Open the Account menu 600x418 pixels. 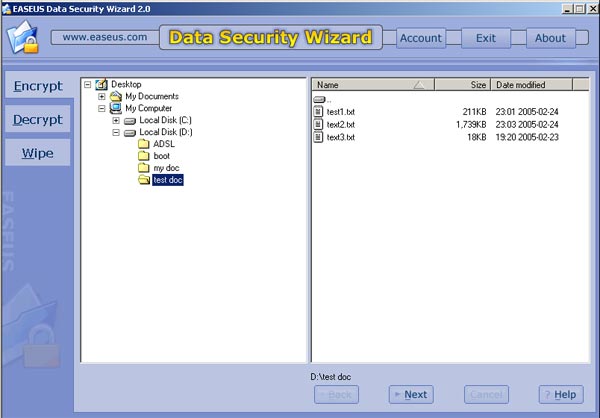(x=421, y=38)
